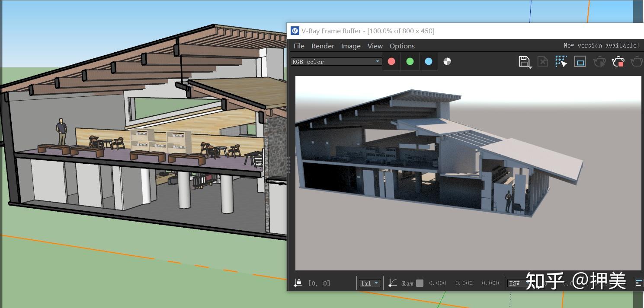Click the Save image floppy icon
The height and width of the screenshot is (308, 644).
[x=525, y=62]
